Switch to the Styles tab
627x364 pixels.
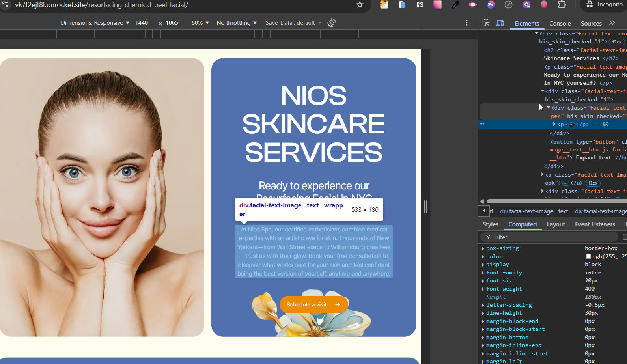pos(490,224)
